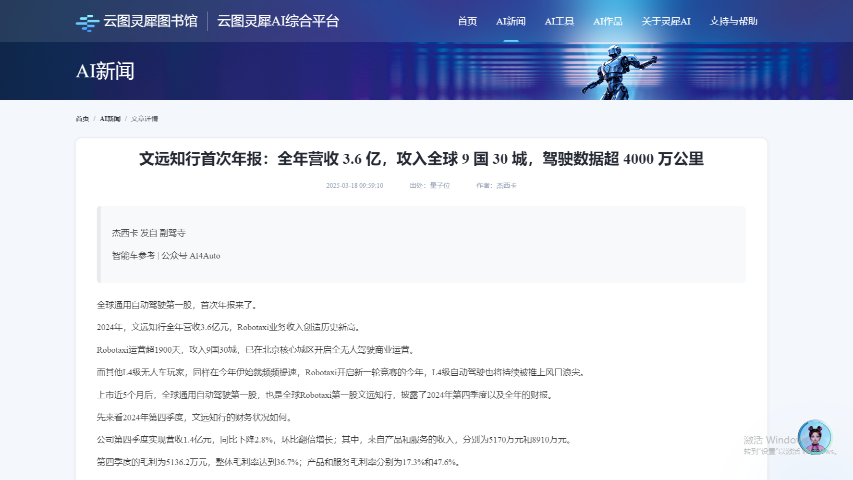
Task: Click the paragraph starting with 上市近5个月后
Action: (x=326, y=395)
